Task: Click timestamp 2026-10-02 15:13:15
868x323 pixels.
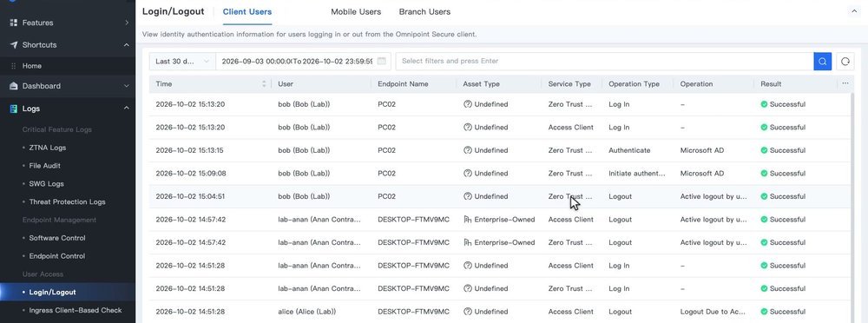Action: (190, 150)
